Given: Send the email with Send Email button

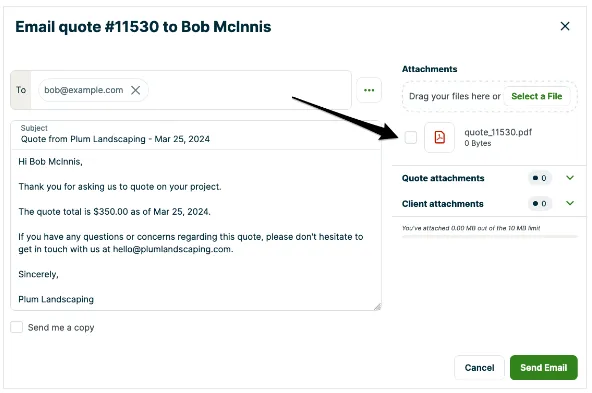Looking at the screenshot, I should pos(543,367).
